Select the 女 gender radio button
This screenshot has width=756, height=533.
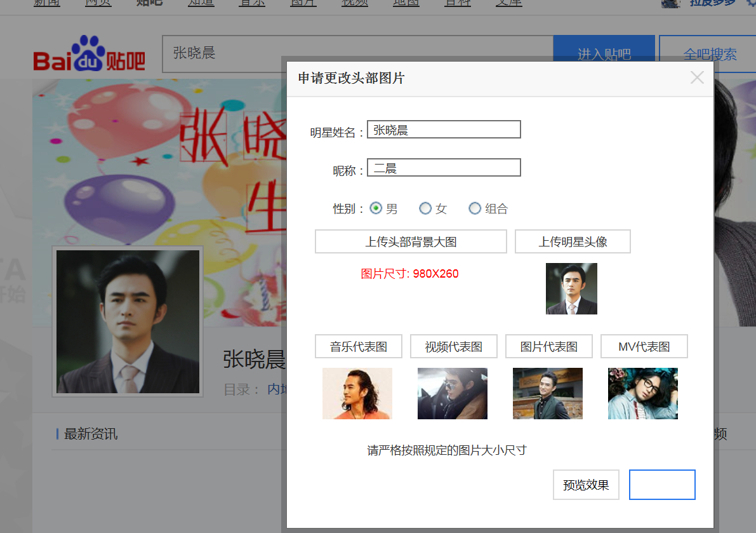pyautogui.click(x=425, y=208)
